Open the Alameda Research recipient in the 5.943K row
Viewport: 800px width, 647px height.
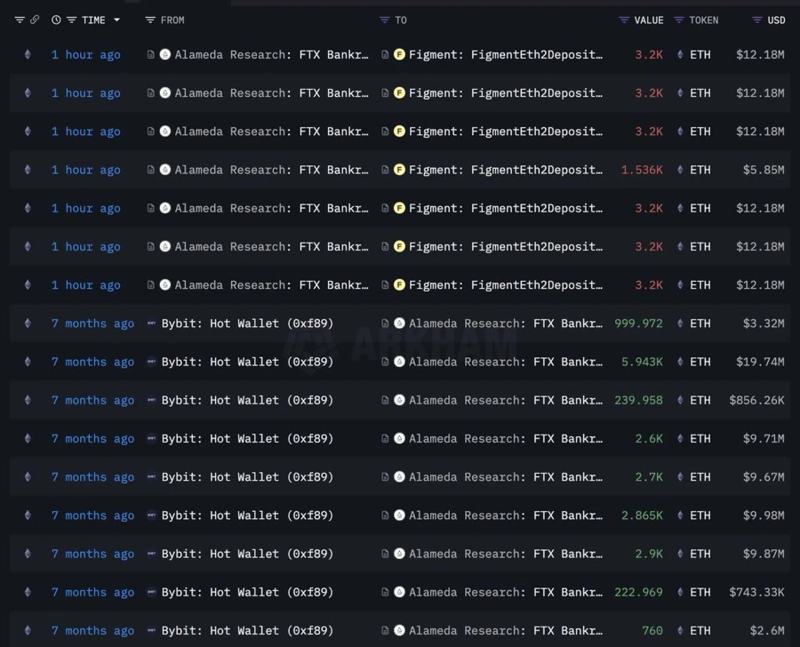pos(505,362)
